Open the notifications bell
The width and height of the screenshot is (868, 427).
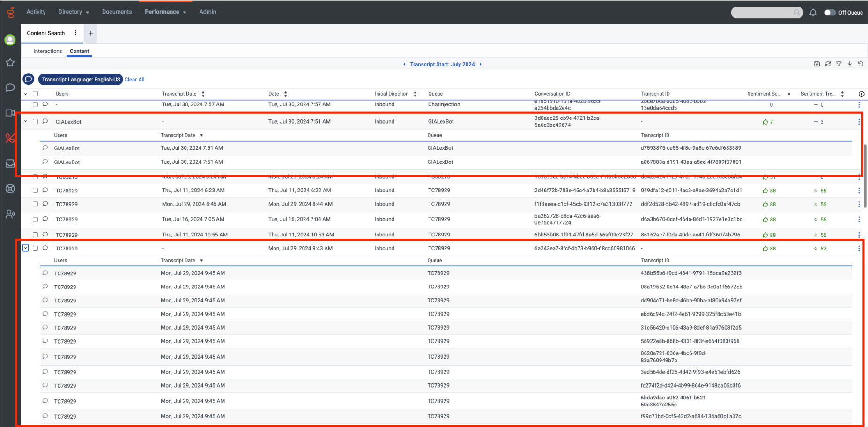813,13
